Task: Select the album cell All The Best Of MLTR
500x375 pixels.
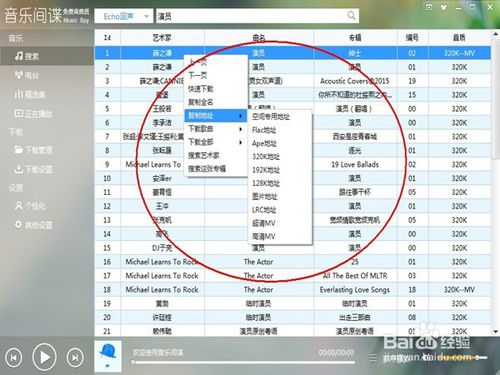Action: click(x=355, y=276)
